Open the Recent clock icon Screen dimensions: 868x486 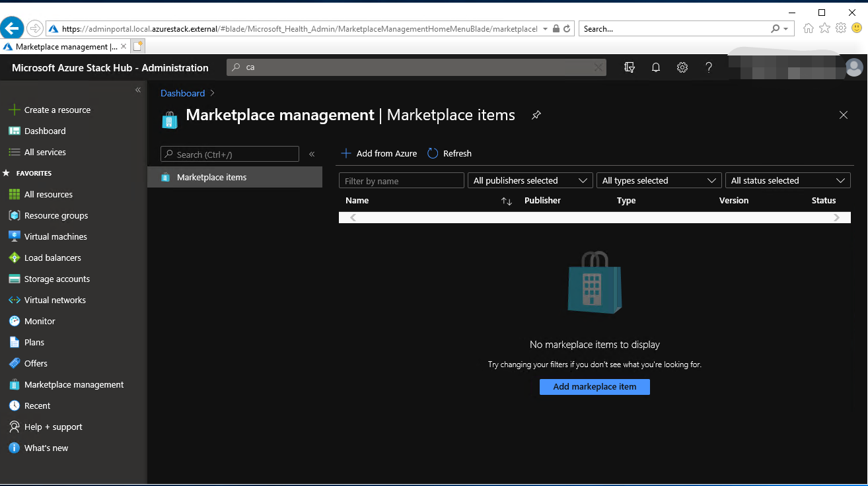pos(14,405)
